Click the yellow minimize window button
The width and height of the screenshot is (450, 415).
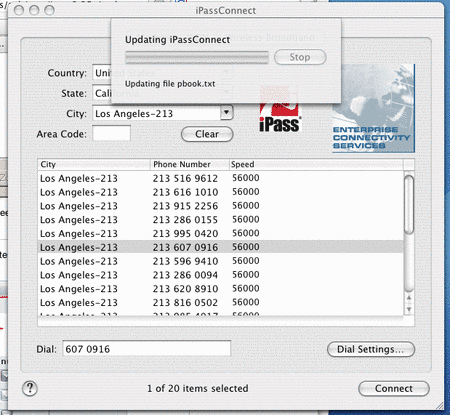[x=34, y=10]
